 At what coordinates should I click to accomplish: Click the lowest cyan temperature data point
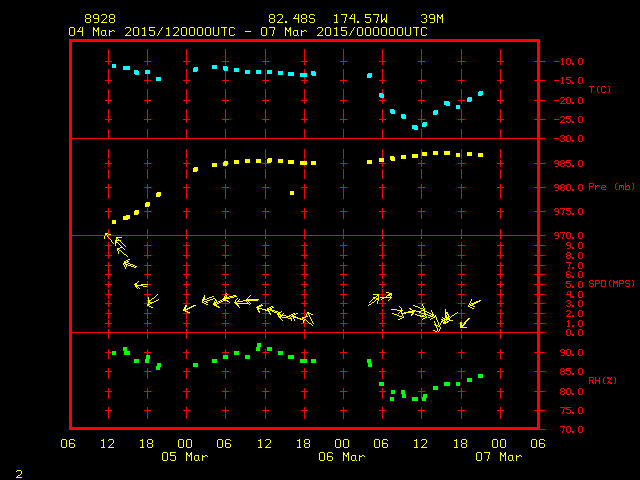click(x=415, y=127)
